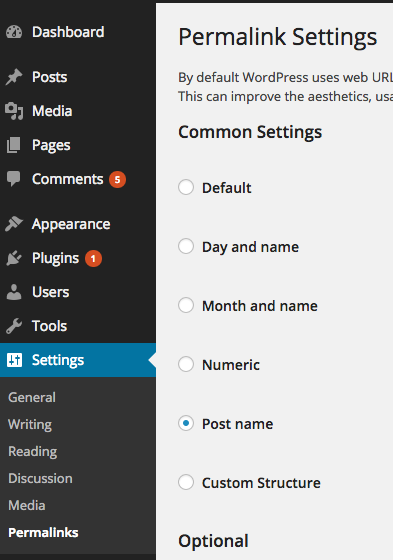Click the 'Month and name' label text
This screenshot has width=393, height=560.
(260, 306)
